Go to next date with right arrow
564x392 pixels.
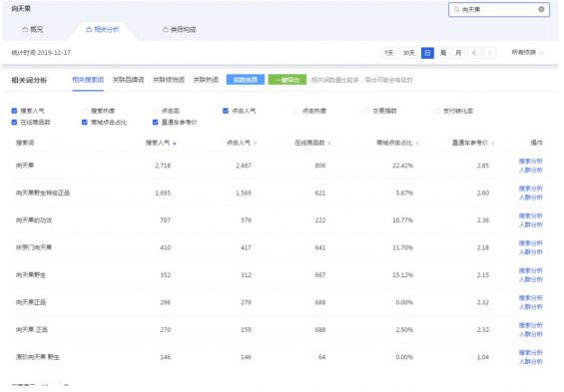click(489, 53)
